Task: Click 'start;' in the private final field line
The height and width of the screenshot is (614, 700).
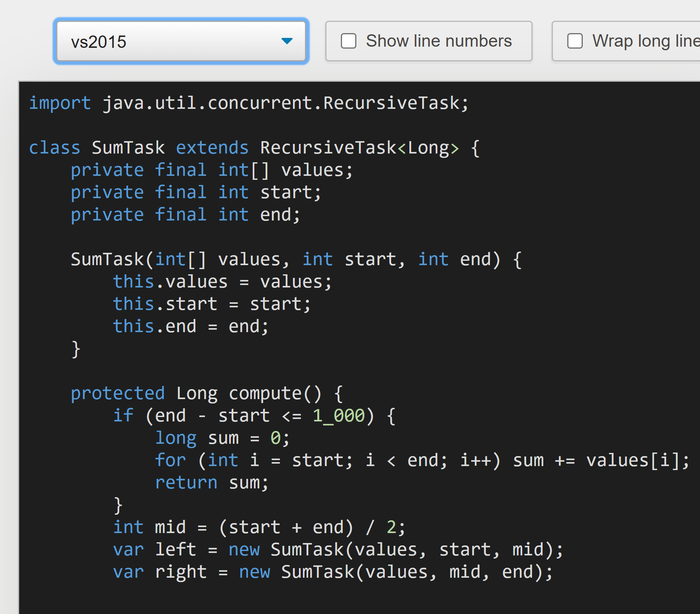Action: (291, 193)
